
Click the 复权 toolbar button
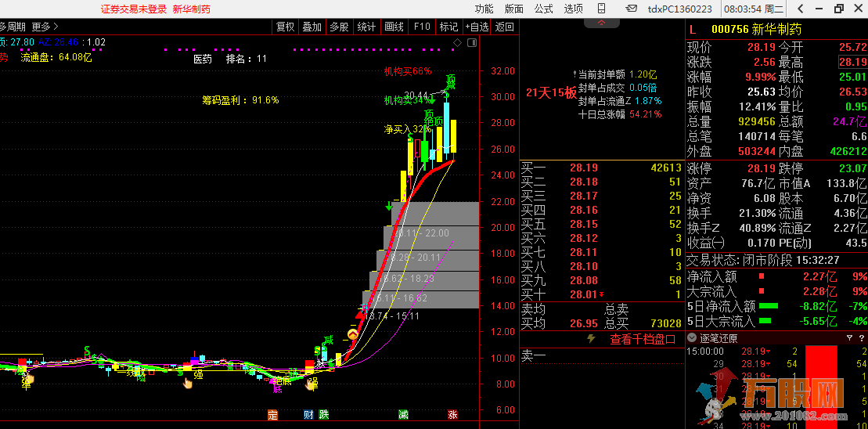pyautogui.click(x=286, y=27)
